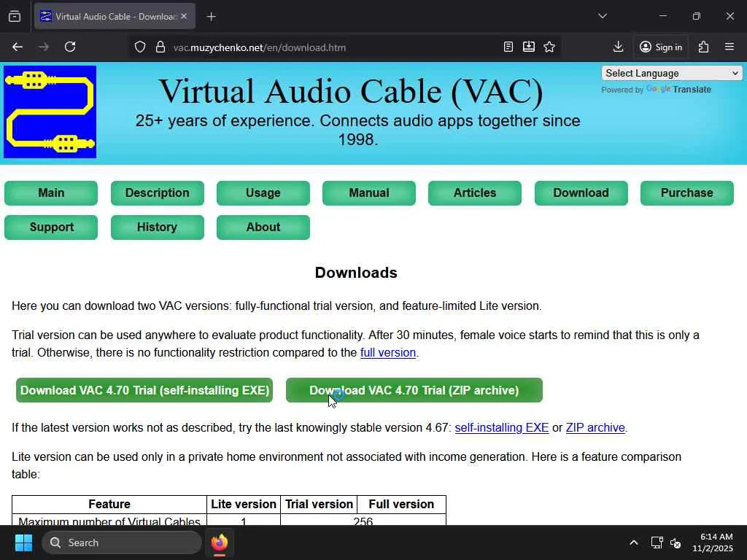Click the save-to-Pocket style download tray icon in address bar

[529, 47]
